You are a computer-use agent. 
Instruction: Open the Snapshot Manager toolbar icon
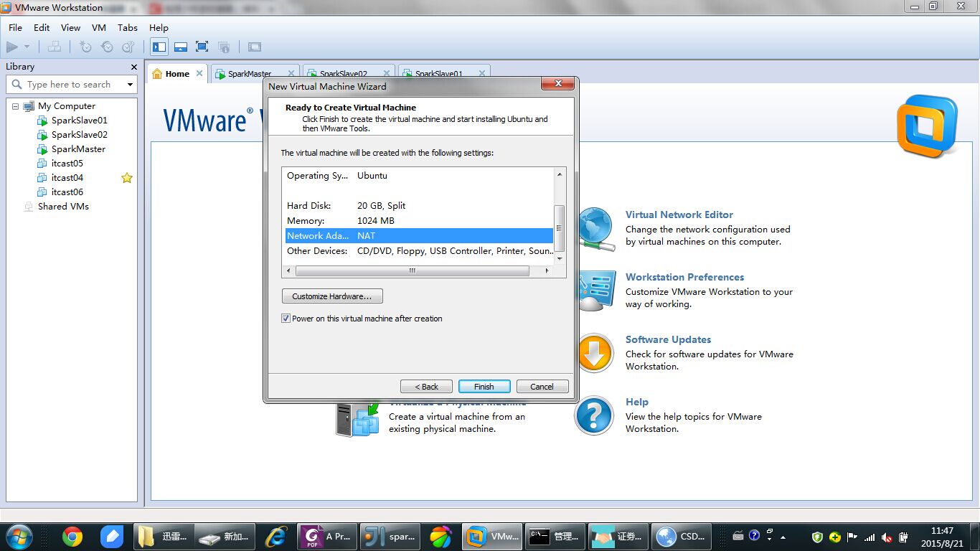128,47
